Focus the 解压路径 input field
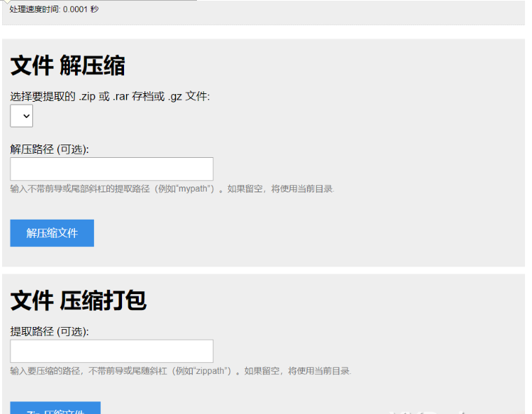532x414 pixels. (x=111, y=169)
